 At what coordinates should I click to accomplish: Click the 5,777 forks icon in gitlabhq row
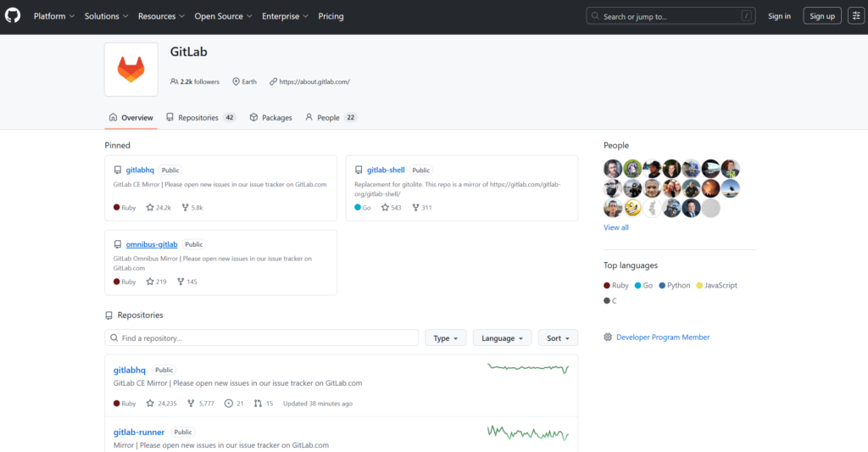(x=191, y=404)
